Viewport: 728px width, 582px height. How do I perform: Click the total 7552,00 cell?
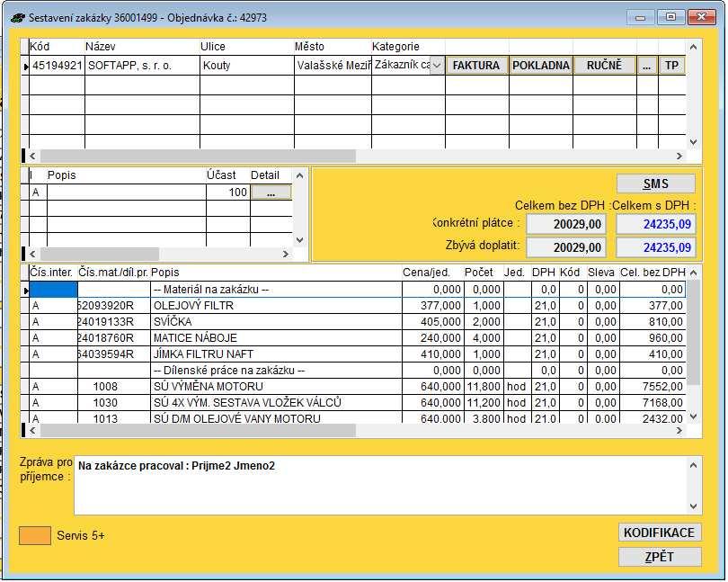[653, 387]
